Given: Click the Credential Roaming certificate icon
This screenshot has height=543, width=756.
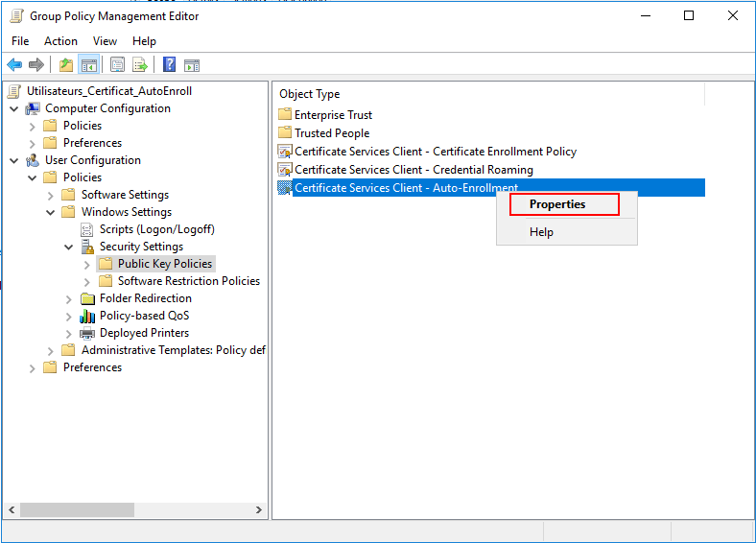Looking at the screenshot, I should point(285,170).
